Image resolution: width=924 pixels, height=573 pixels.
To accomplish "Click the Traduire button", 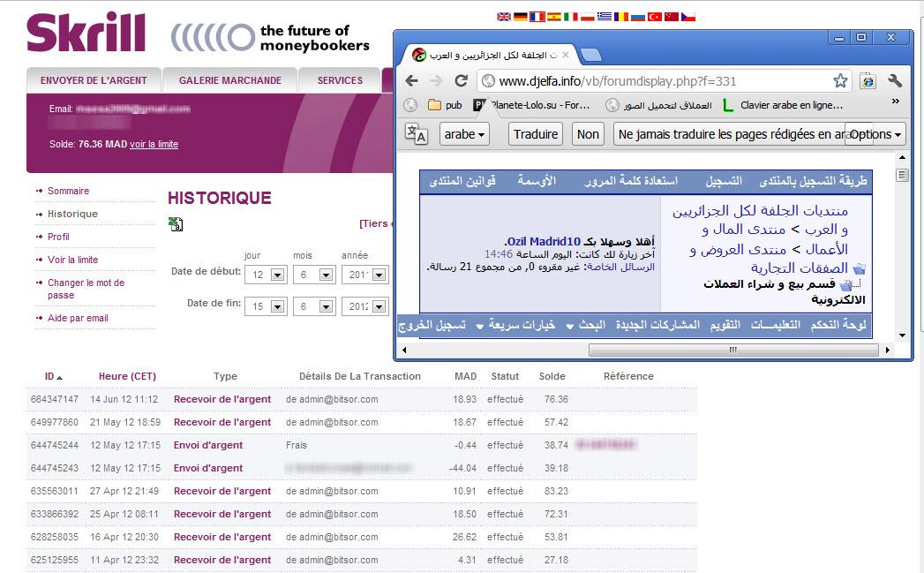I will pos(536,134).
